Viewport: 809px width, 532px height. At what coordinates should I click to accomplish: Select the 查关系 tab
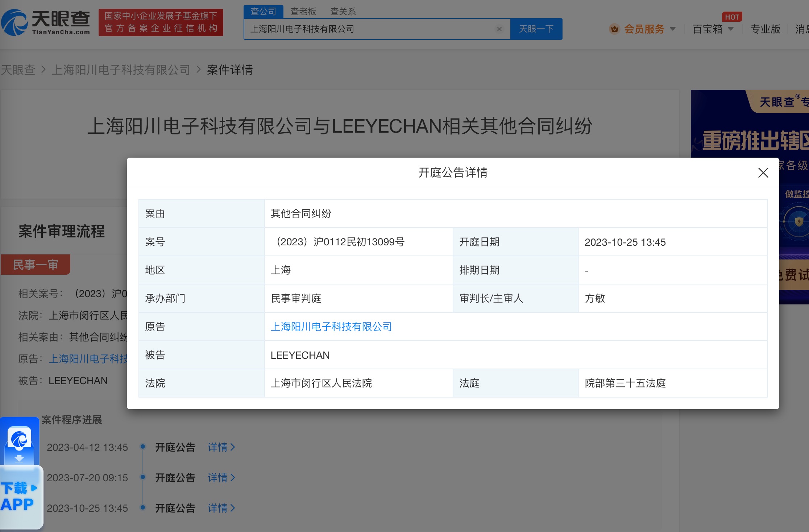point(343,12)
